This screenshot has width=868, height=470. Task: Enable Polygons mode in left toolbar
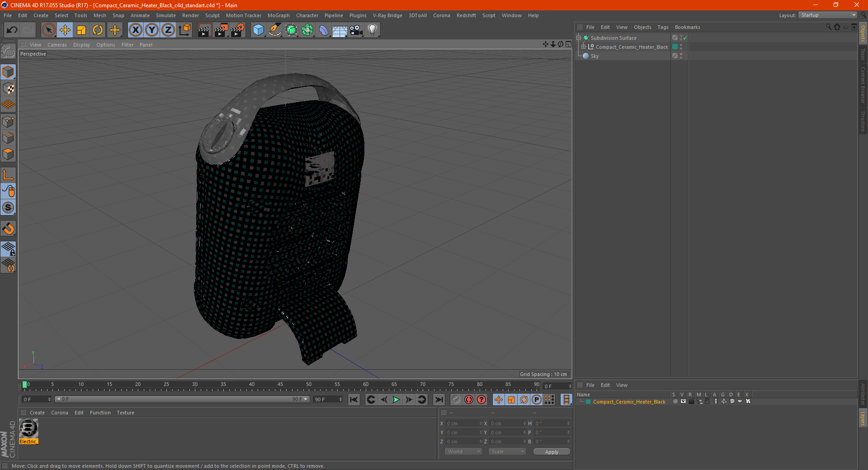click(x=8, y=154)
